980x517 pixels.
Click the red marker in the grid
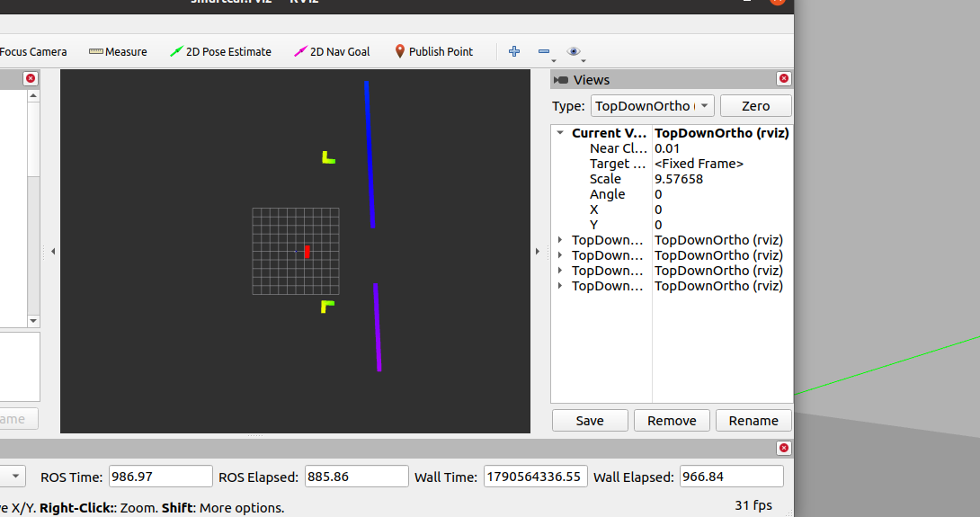pyautogui.click(x=307, y=252)
